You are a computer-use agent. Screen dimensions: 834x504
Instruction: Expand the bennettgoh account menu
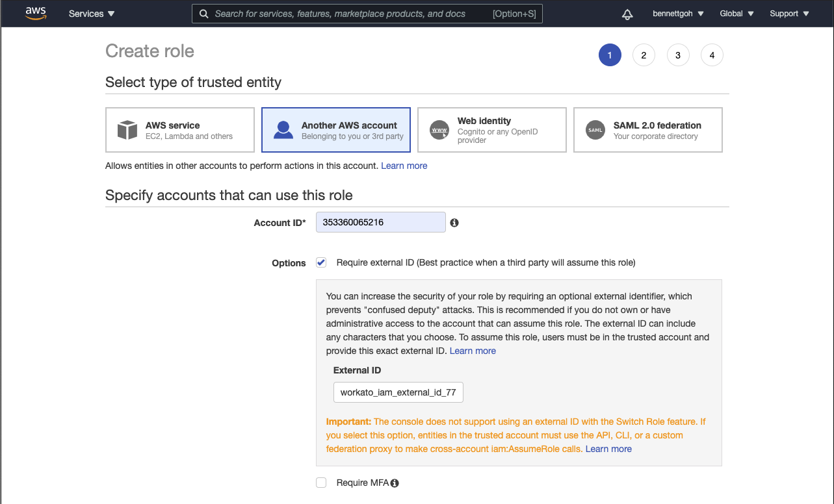point(678,13)
